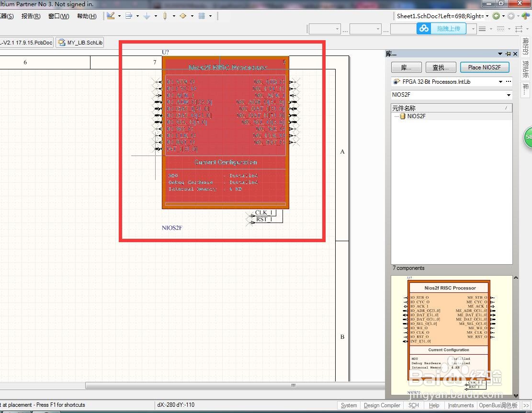Viewport: 532px width, 413px height.
Task: Click the line weight icon
Action: point(482,29)
